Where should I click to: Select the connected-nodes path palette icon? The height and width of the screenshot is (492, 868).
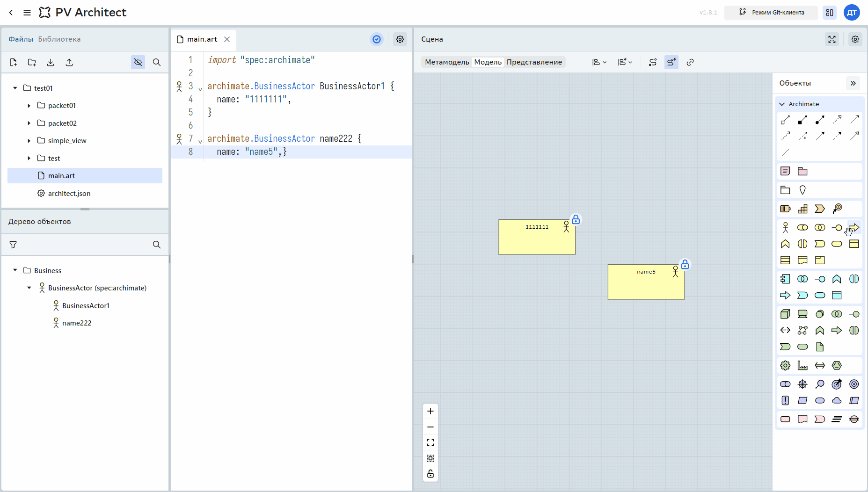click(x=802, y=330)
